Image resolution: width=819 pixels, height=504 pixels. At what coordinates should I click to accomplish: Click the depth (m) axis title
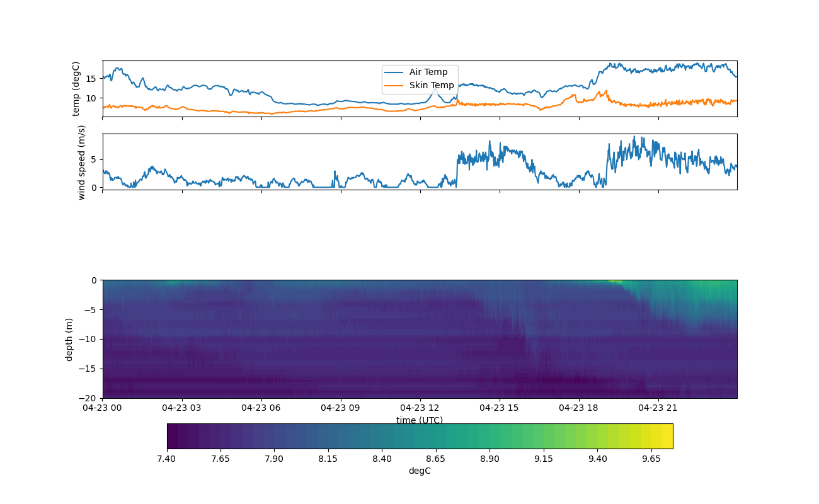(x=69, y=339)
